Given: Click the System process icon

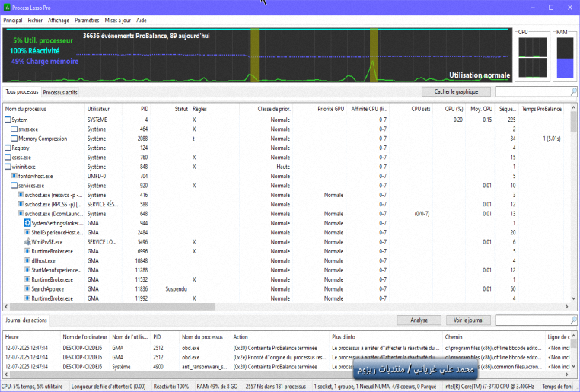Looking at the screenshot, I should point(8,120).
